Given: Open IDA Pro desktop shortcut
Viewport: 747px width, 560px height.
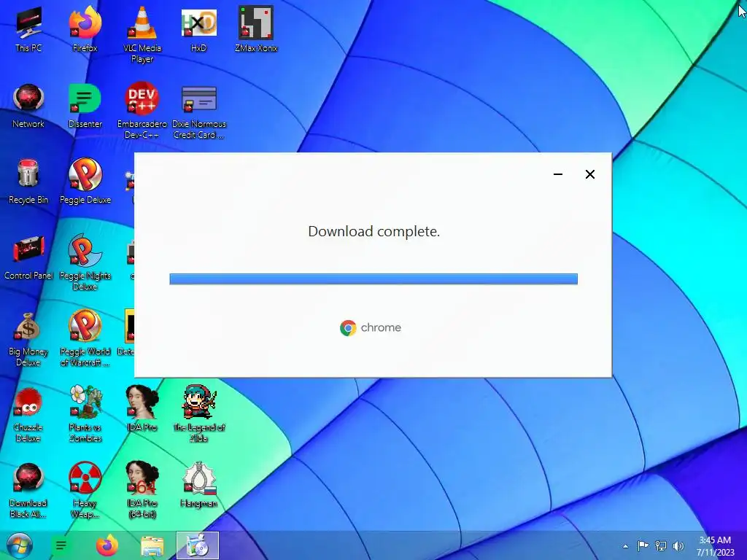Looking at the screenshot, I should 142,408.
